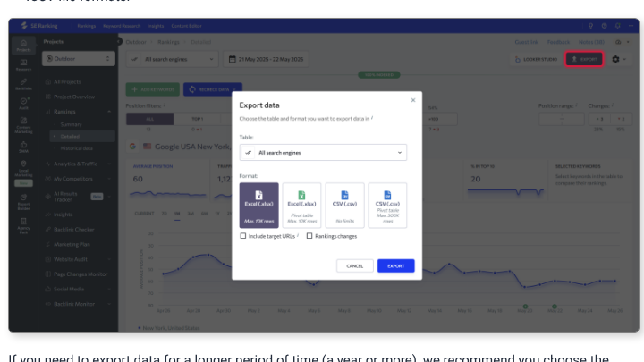Open Notes (38) link
The height and width of the screenshot is (362, 644).
coord(591,42)
